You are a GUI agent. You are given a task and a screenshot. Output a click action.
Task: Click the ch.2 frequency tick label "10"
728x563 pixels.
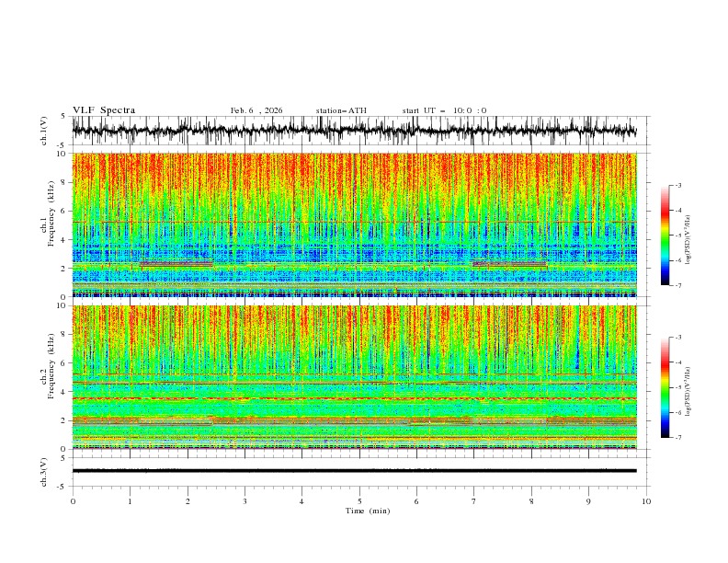coord(63,305)
